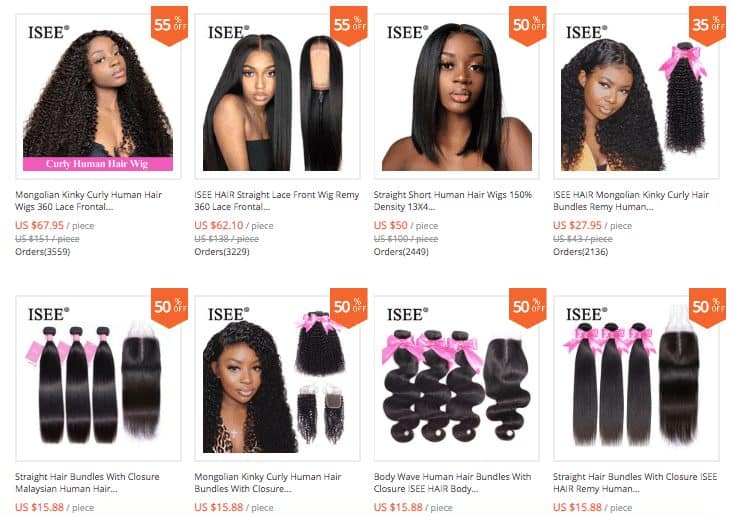The image size is (735, 516).
Task: Open ISEE HAIR Mongolian Kinky Curly Hair Bundles link
Action: click(631, 201)
